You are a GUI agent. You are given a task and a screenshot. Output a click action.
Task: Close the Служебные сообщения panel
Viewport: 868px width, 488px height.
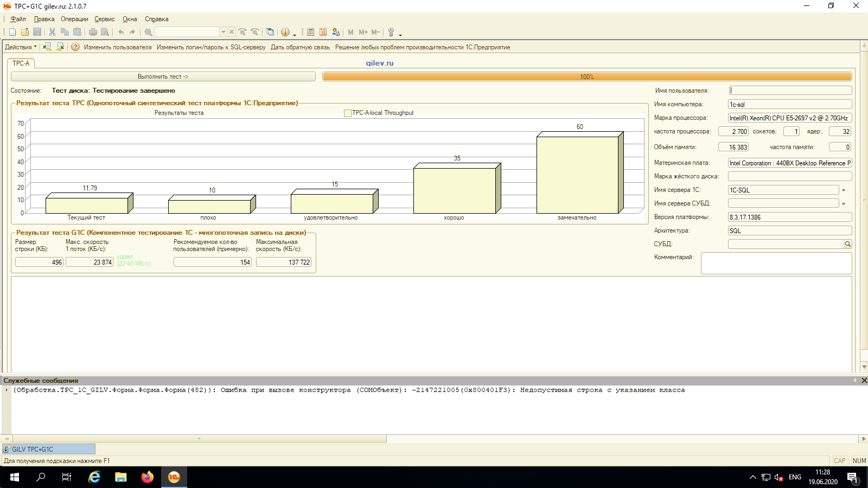[864, 381]
